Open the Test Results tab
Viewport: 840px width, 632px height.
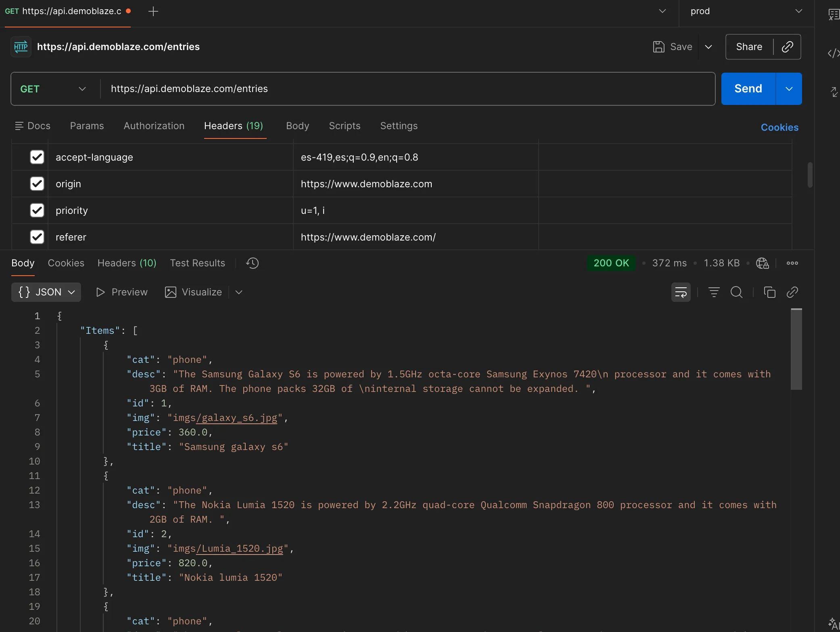coord(197,263)
